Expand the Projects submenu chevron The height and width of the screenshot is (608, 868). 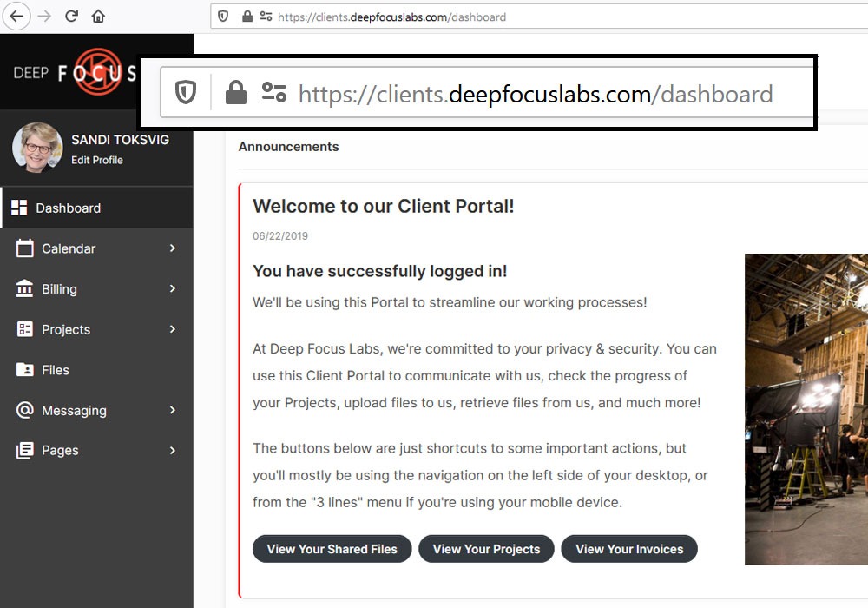coord(173,329)
